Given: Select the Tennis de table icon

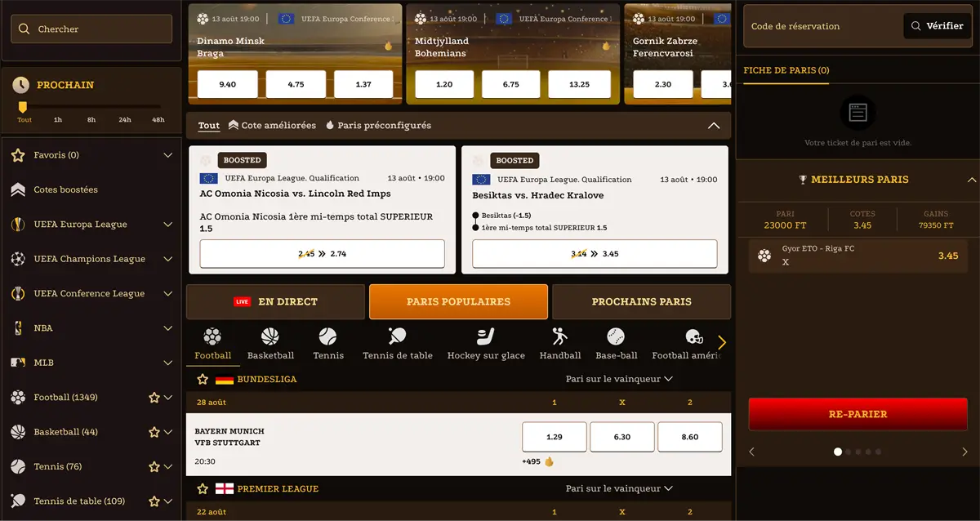Looking at the screenshot, I should [x=398, y=336].
